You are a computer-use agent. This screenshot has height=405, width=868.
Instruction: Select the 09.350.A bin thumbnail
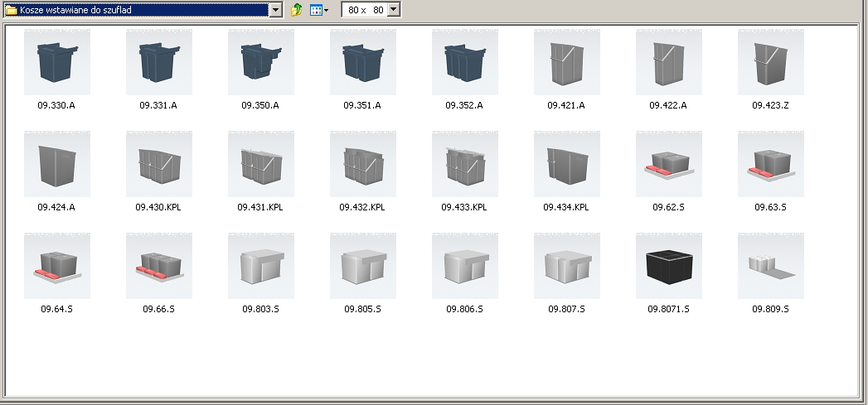tap(261, 62)
